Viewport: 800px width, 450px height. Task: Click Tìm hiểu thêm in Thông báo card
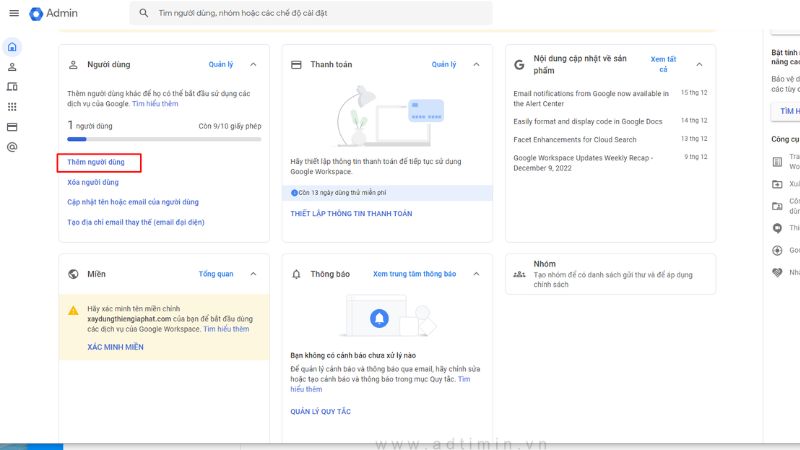click(380, 384)
